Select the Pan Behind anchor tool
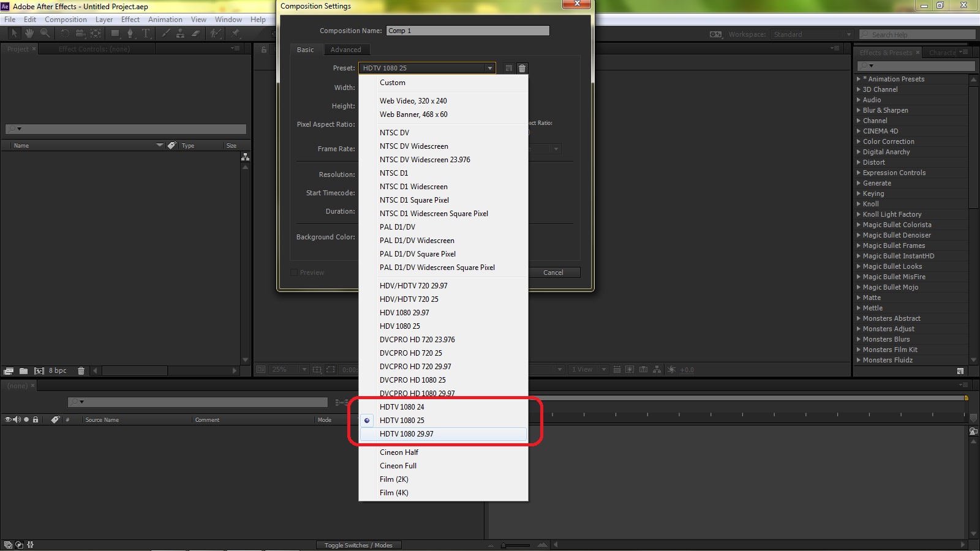This screenshot has height=551, width=980. click(96, 34)
